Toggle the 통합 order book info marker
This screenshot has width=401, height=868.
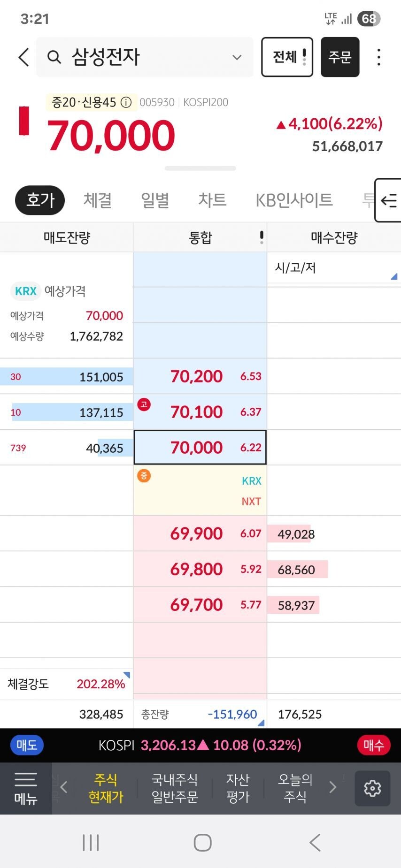tap(262, 237)
